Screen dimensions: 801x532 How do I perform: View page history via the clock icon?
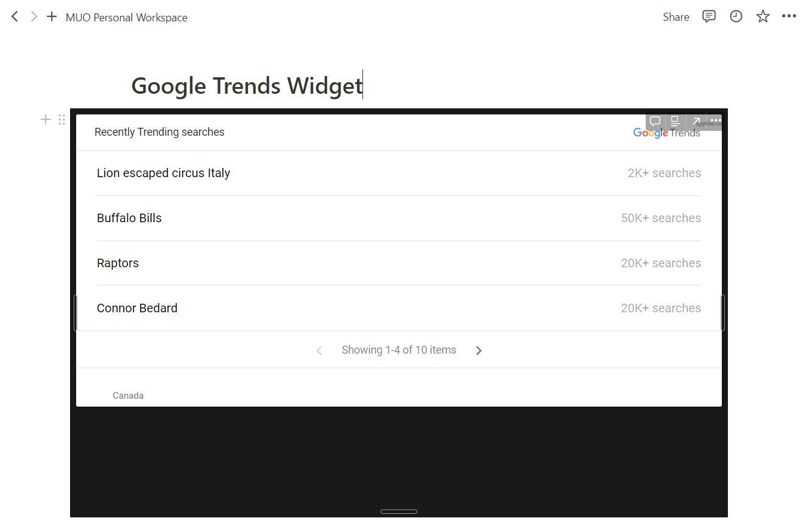[x=736, y=16]
